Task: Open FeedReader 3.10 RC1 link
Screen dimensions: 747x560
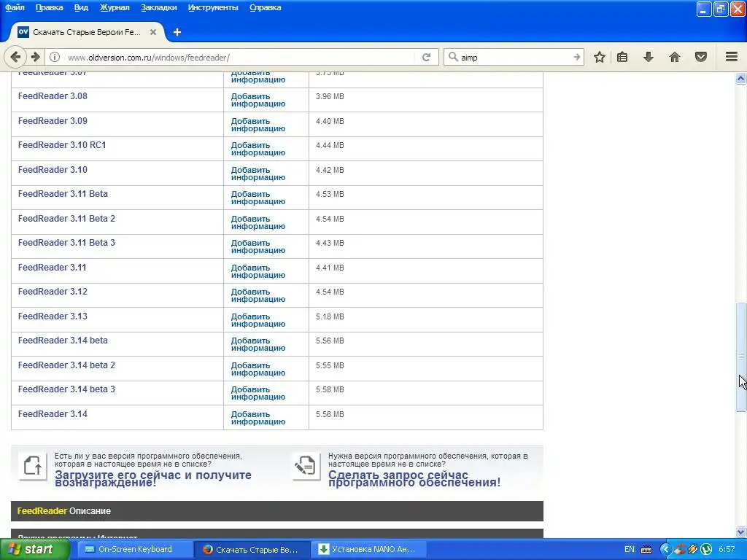Action: coord(62,145)
